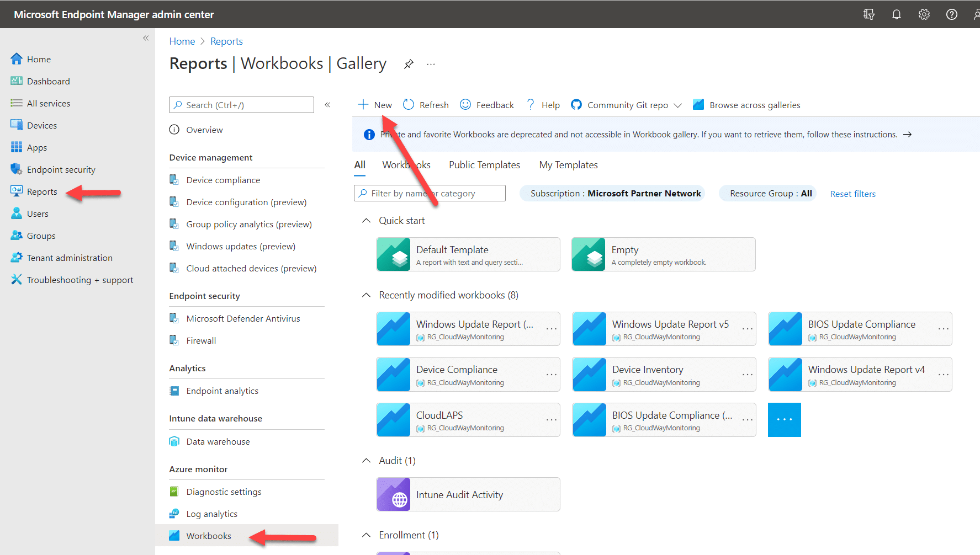Screen dimensions: 980x555
Task: Open Devices from the sidebar
Action: point(40,125)
